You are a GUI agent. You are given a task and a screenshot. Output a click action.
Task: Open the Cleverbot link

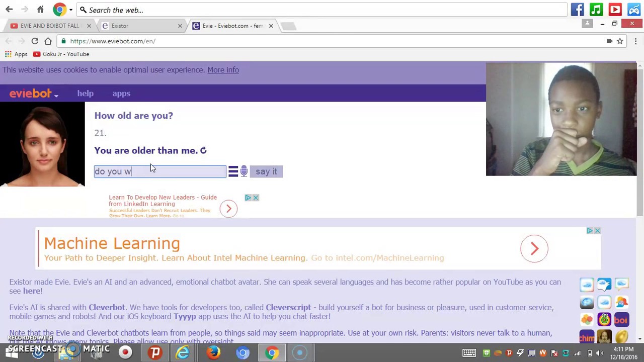click(107, 307)
